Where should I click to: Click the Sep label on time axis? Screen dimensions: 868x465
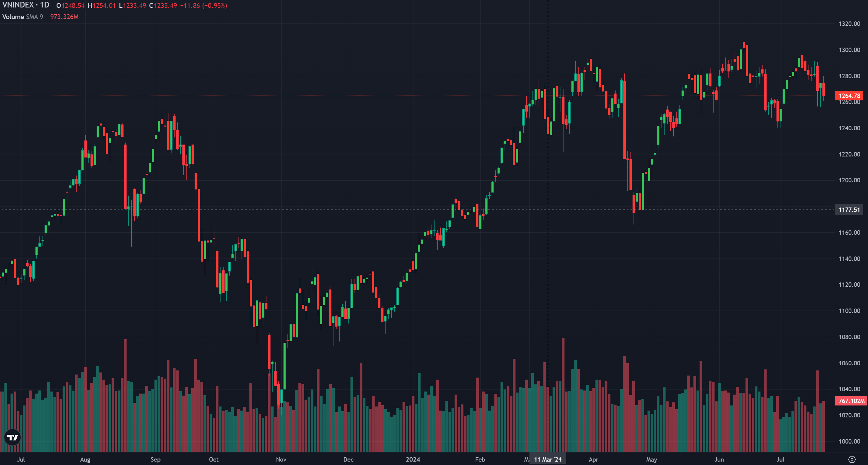155,459
